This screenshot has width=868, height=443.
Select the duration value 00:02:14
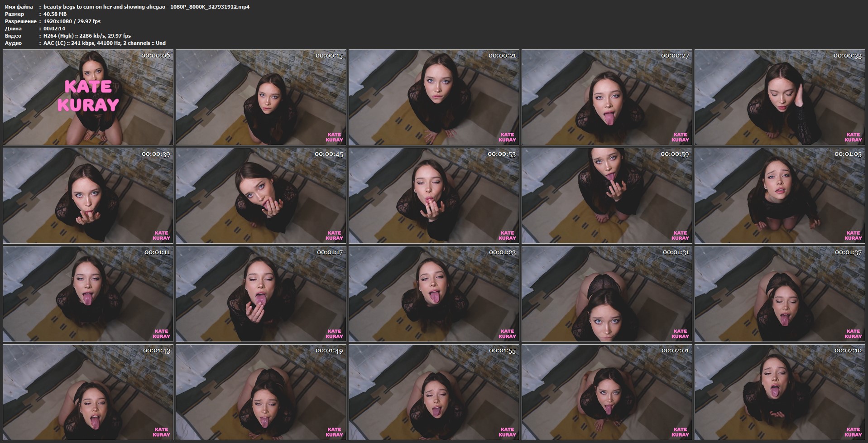click(54, 29)
